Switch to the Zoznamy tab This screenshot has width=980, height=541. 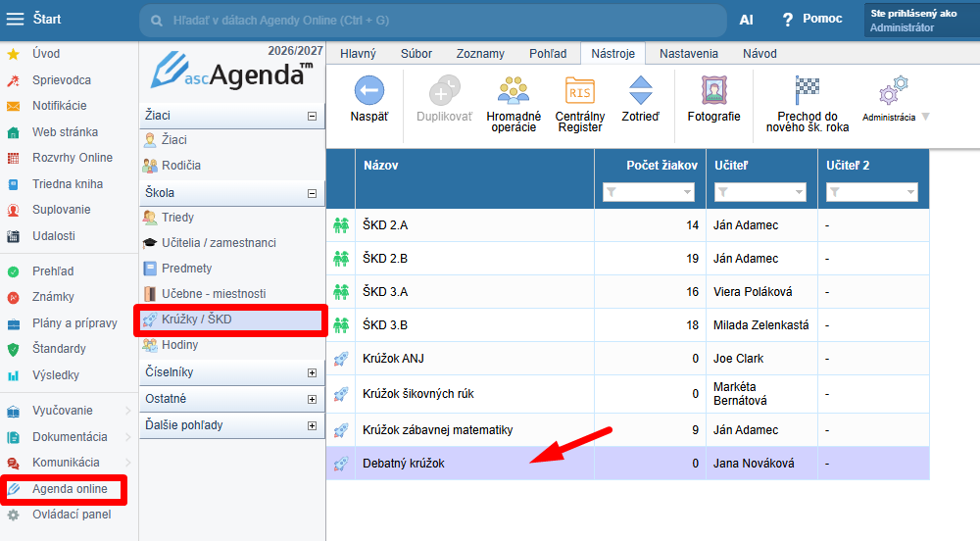click(480, 54)
